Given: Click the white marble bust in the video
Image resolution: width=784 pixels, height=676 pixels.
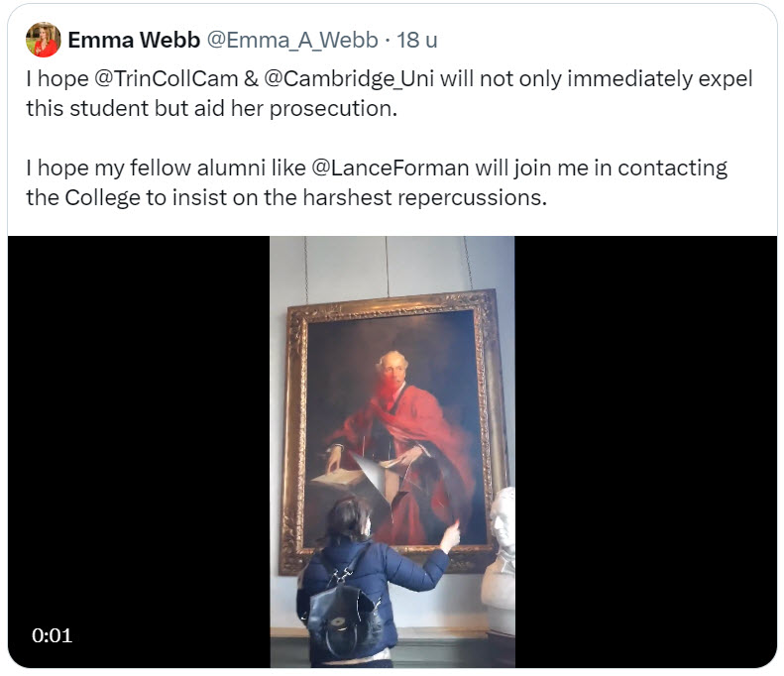Looking at the screenshot, I should pos(500,555).
